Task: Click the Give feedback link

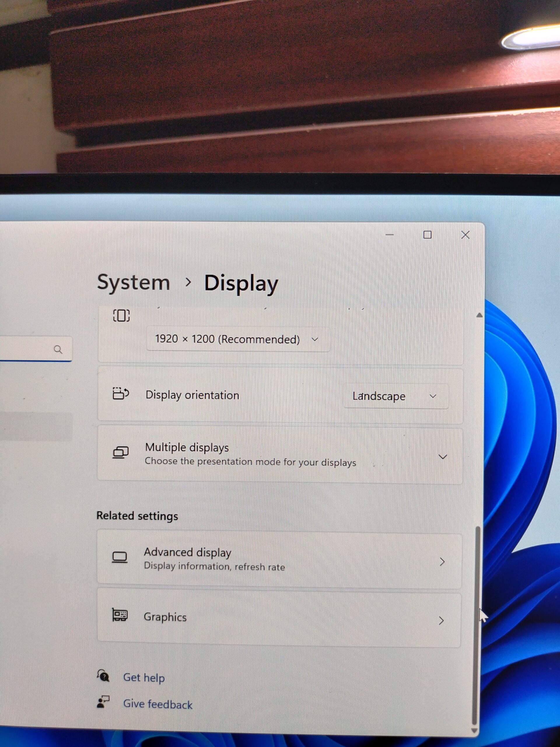Action: (x=157, y=704)
